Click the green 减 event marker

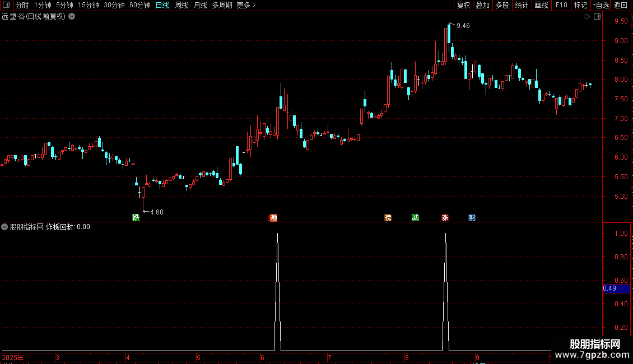point(416,217)
